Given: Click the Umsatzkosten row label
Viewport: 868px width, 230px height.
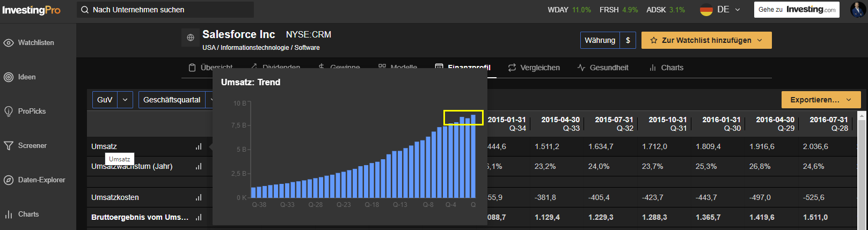Looking at the screenshot, I should click(115, 197).
